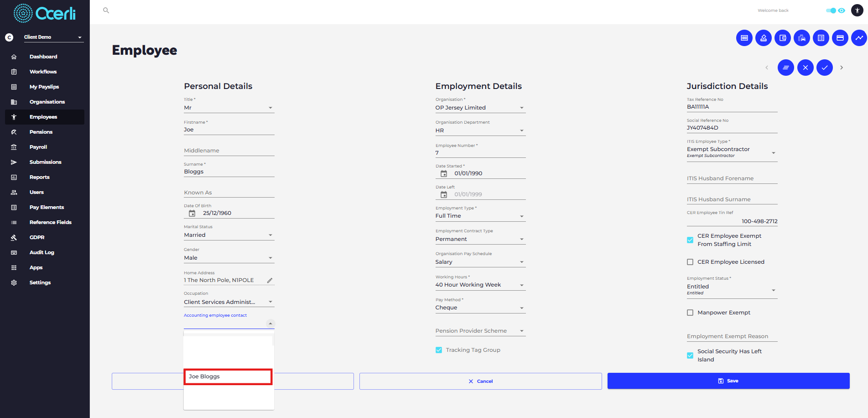Check the Manpower Exempt box
This screenshot has width=868, height=418.
690,313
